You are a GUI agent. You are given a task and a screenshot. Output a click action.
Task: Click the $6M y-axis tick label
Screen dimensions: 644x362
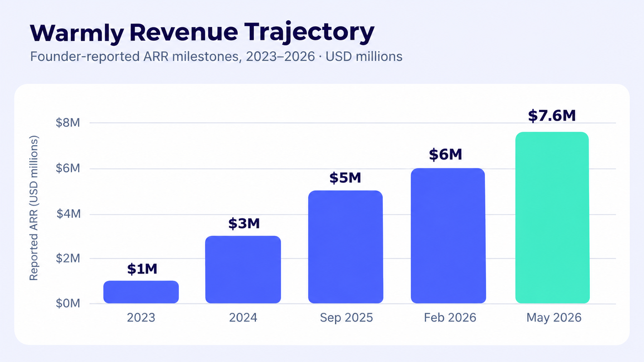[68, 168]
